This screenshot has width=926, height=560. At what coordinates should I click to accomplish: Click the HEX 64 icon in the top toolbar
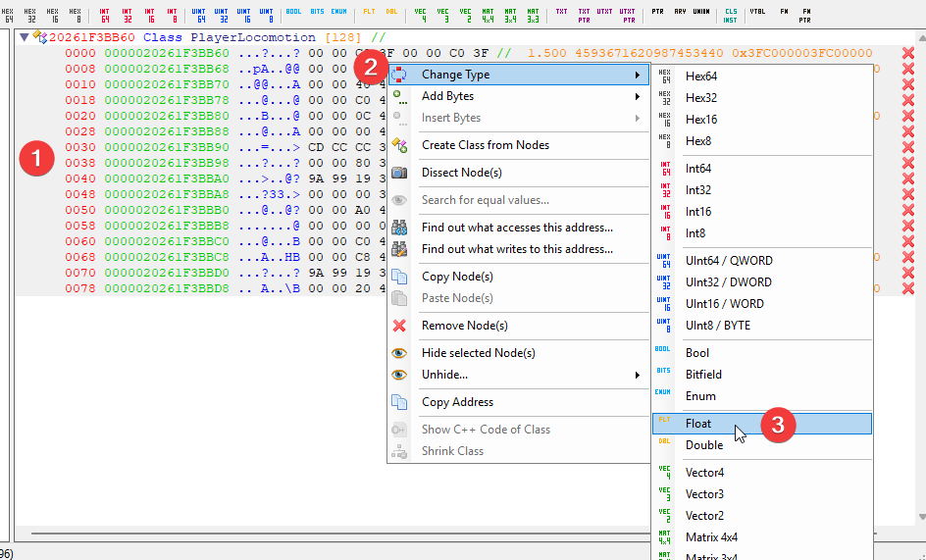click(8, 16)
